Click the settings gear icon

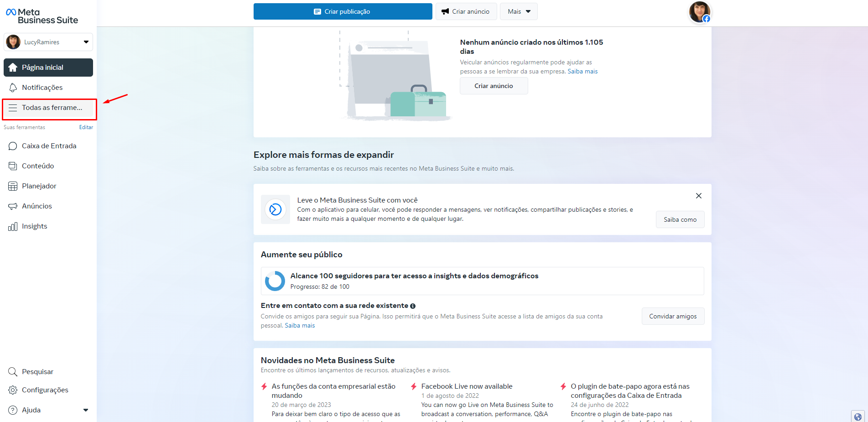click(13, 390)
